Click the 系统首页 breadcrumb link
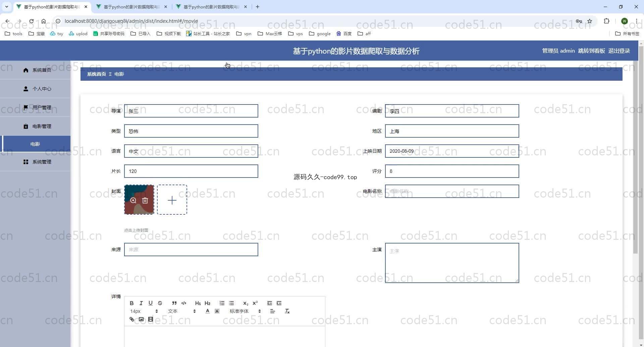 97,74
